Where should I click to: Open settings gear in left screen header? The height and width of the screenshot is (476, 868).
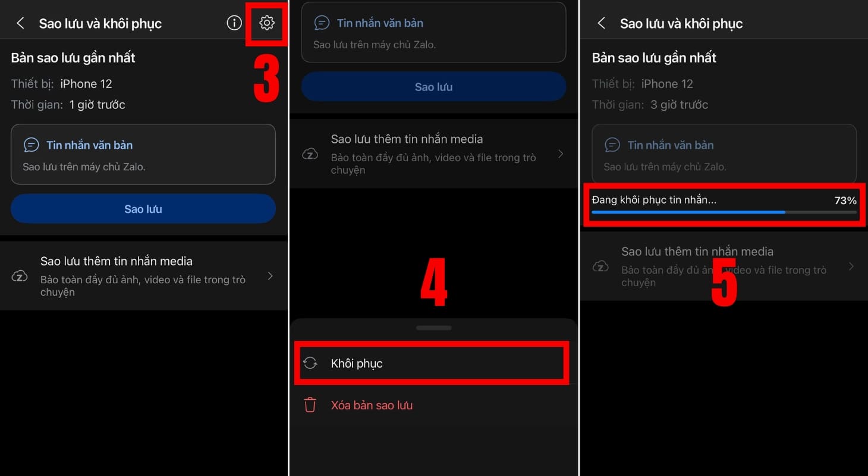click(267, 23)
